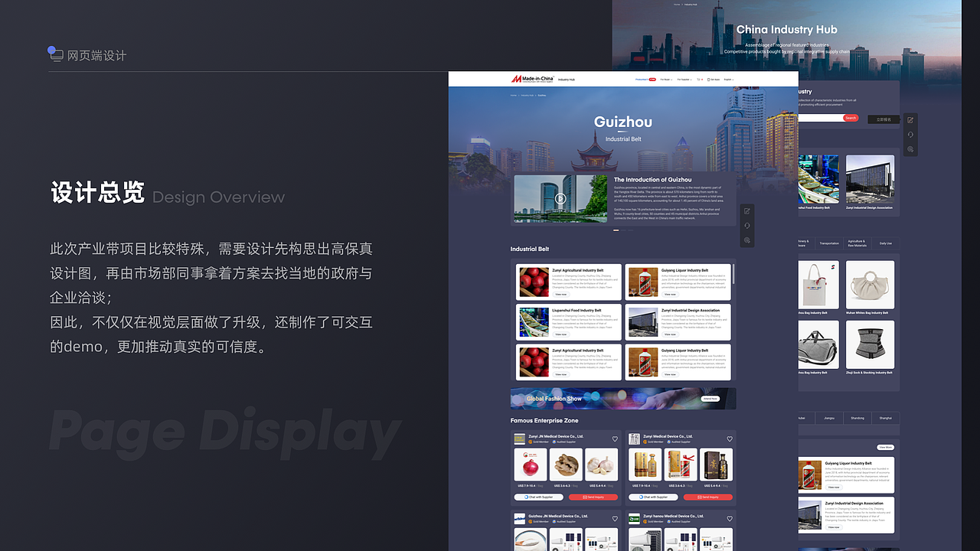Click target icon in China Industry Hub sidebar
The image size is (980, 551).
(x=910, y=149)
